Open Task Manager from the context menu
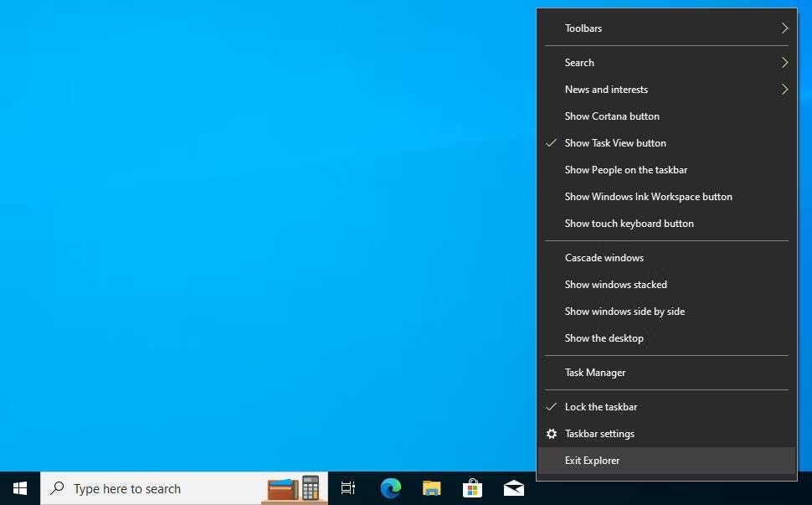 pos(595,373)
